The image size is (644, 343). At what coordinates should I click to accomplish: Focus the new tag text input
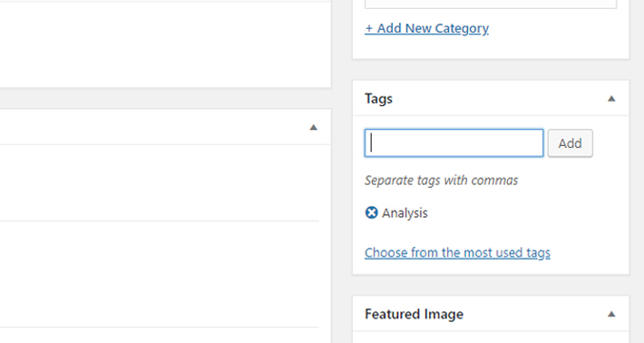pos(454,143)
